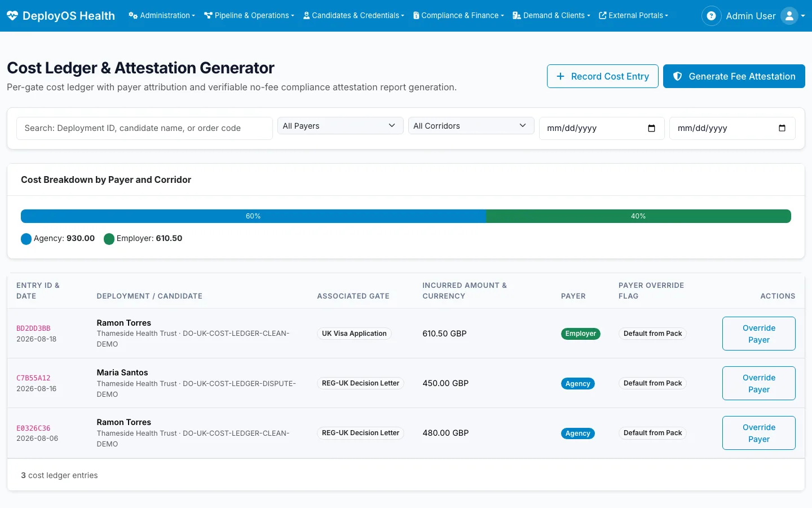Screen dimensions: 812x508
Task: Click the second mm/dd/yyyy date input
Action: click(x=732, y=128)
